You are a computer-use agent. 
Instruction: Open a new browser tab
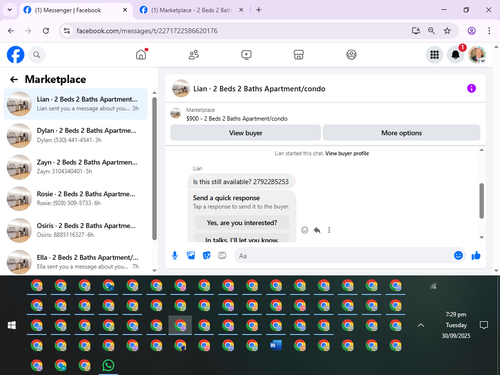pos(259,10)
